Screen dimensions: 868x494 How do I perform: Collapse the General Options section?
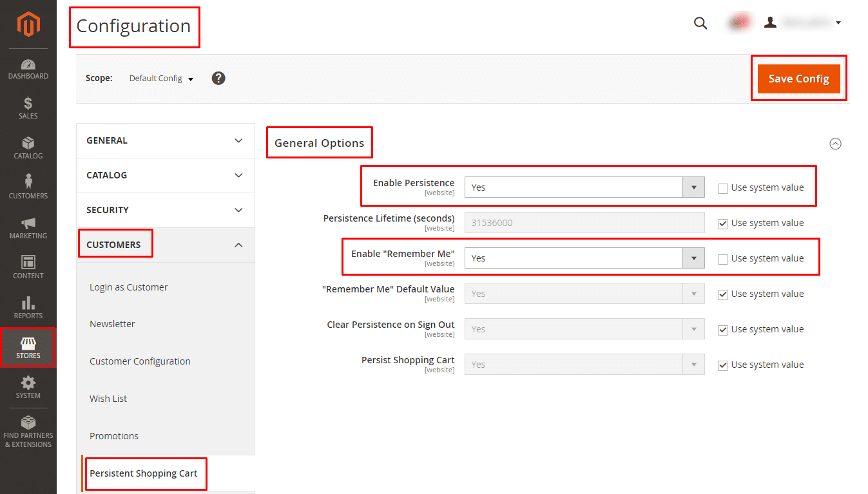tap(835, 144)
